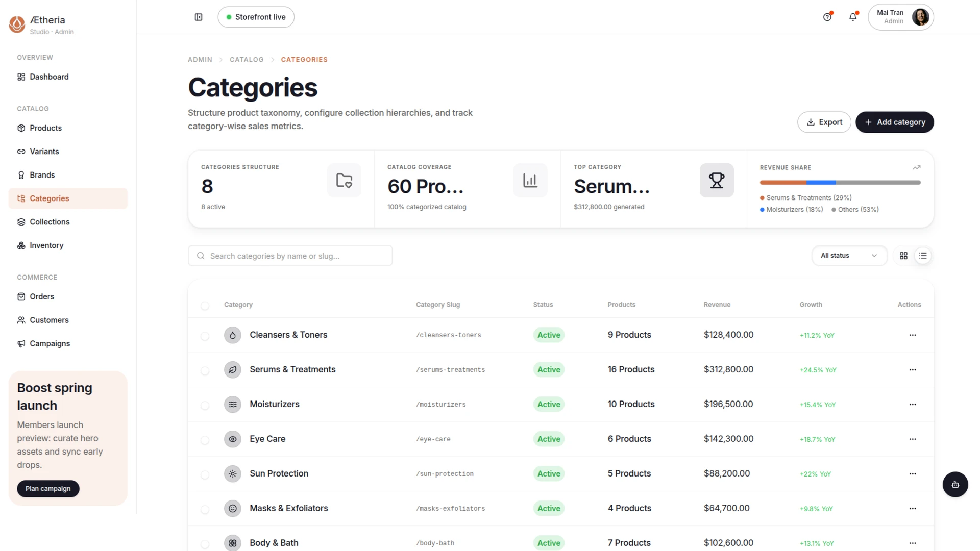Toggle the select-all categories checkbox
The image size is (980, 551).
[x=205, y=306]
